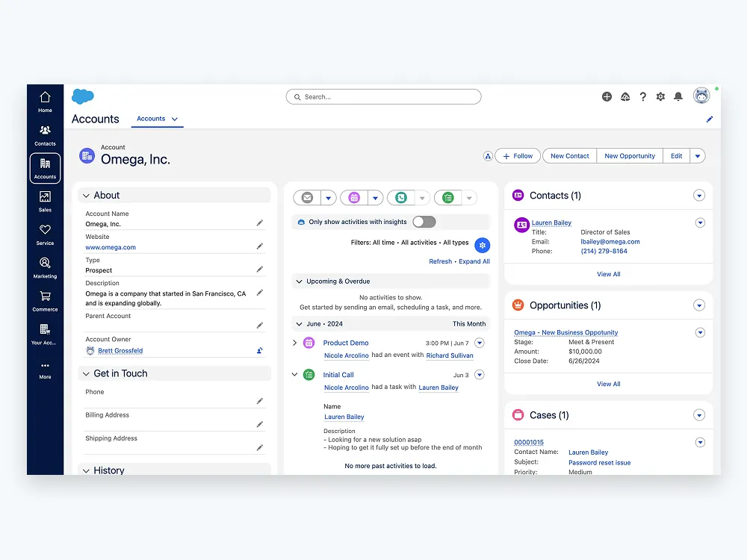The height and width of the screenshot is (560, 747).
Task: Click the Salesforce cloud logo
Action: pyautogui.click(x=83, y=96)
